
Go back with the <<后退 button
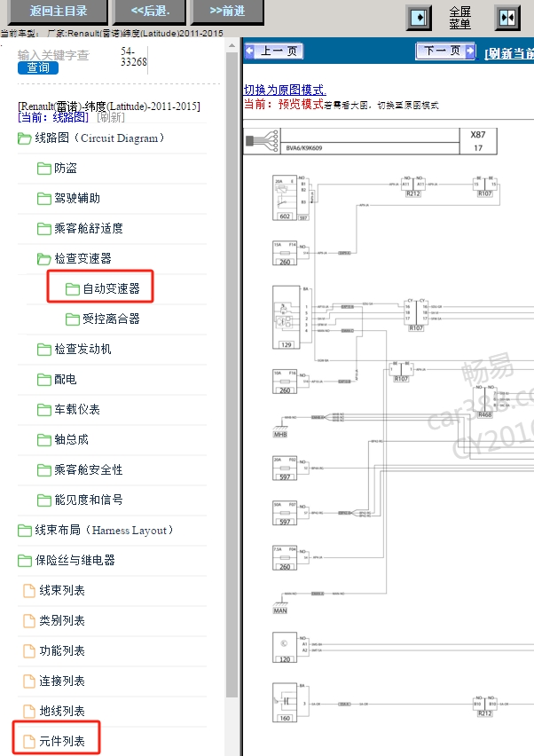[149, 12]
